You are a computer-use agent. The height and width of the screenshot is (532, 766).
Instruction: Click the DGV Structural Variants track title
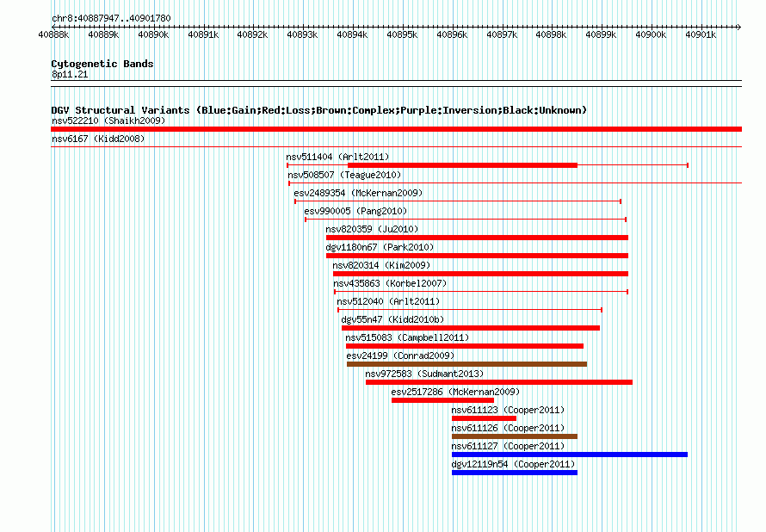(x=319, y=110)
